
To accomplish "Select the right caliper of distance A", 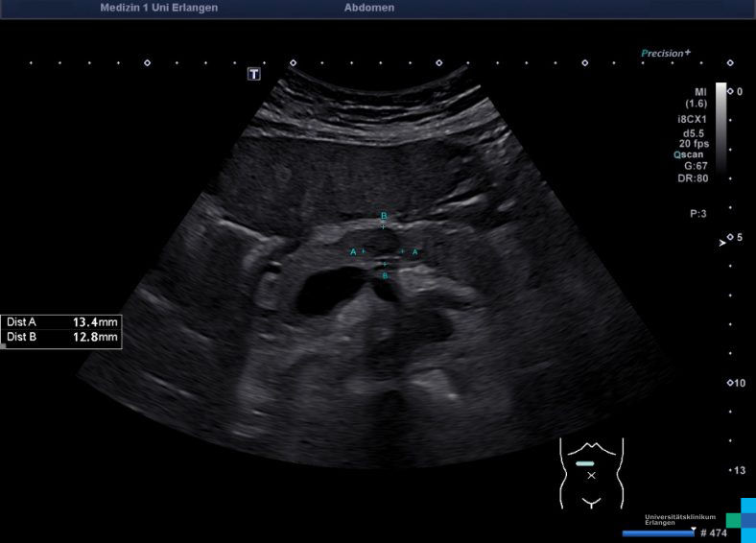I will click(x=403, y=251).
